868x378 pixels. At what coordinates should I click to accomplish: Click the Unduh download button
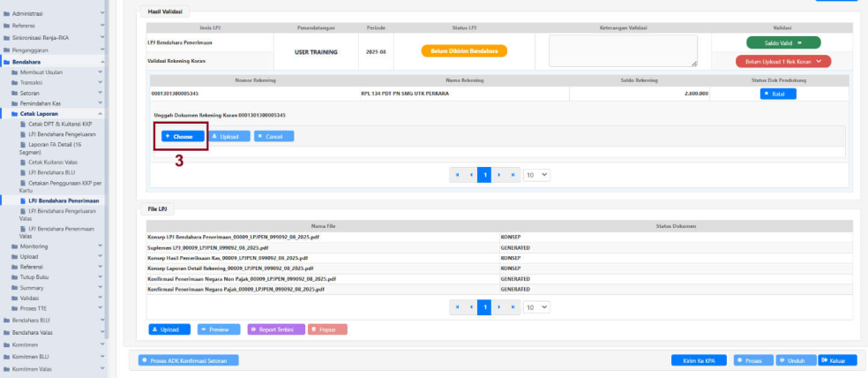(x=796, y=360)
